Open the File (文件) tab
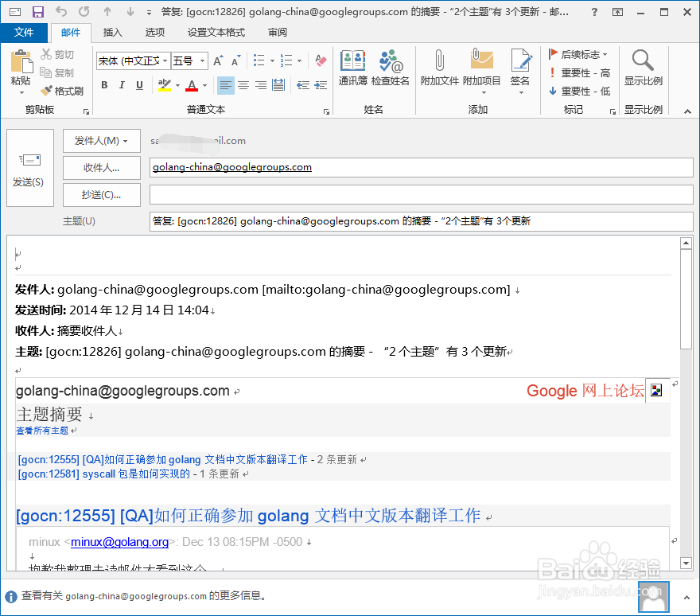700x616 pixels. (24, 32)
